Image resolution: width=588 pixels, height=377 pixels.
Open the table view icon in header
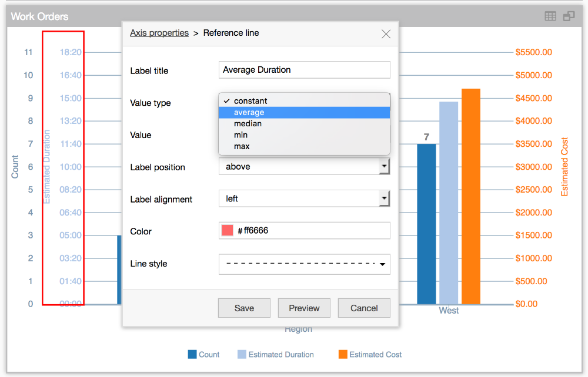(x=550, y=16)
